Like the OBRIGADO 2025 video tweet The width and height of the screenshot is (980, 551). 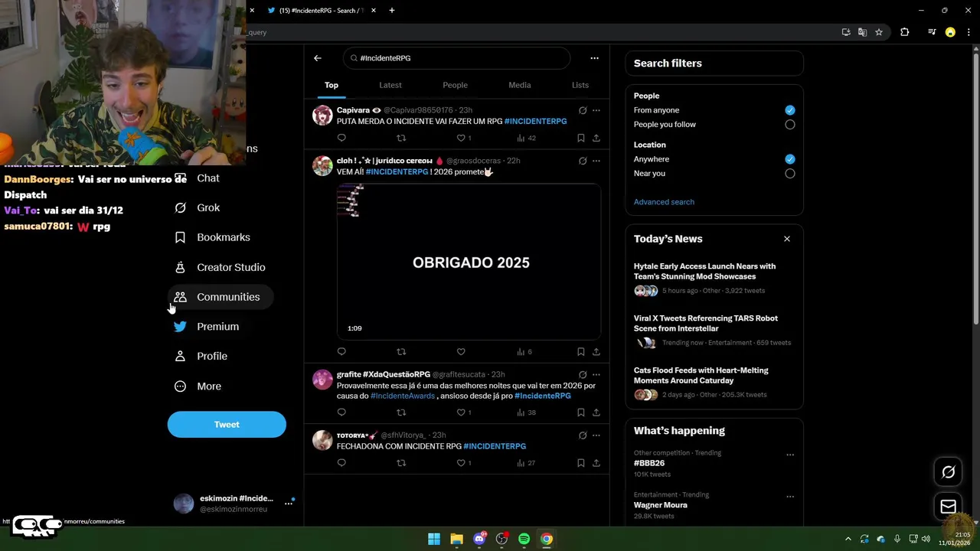pos(461,352)
